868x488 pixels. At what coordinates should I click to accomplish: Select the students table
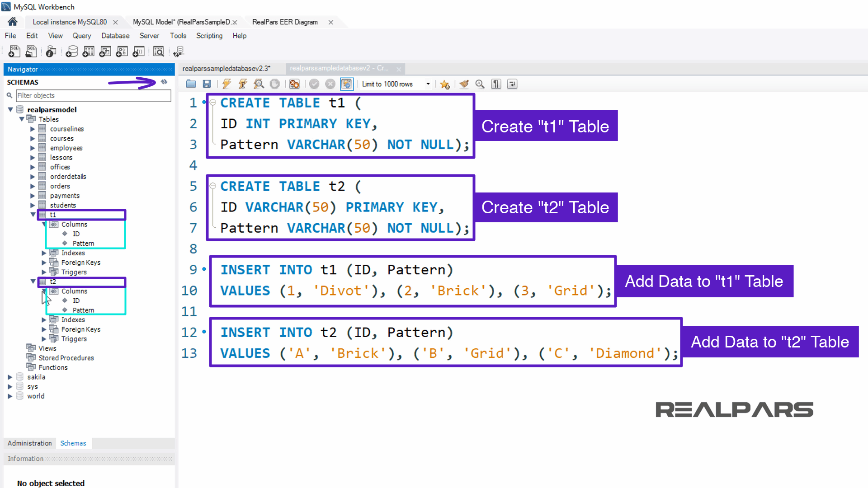click(x=63, y=205)
